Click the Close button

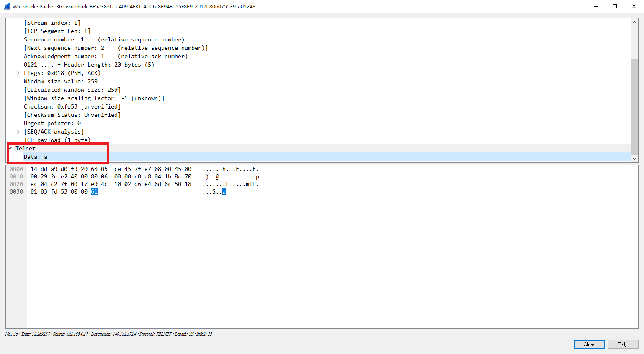pos(589,344)
